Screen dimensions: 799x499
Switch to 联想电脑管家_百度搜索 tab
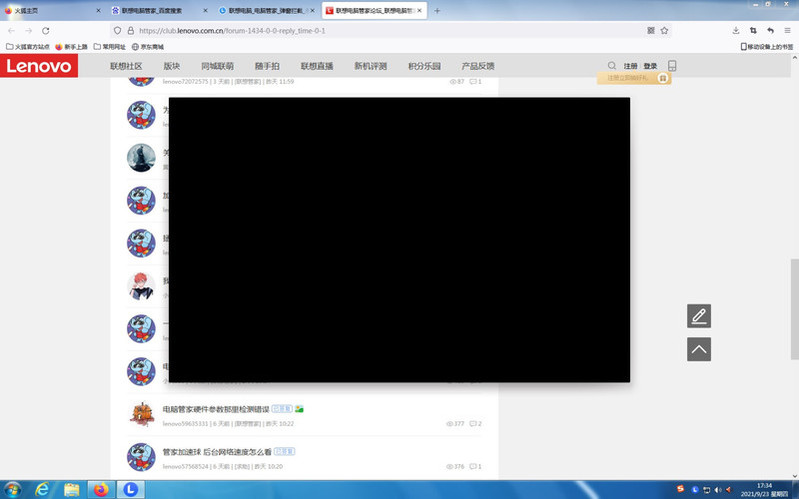150,11
